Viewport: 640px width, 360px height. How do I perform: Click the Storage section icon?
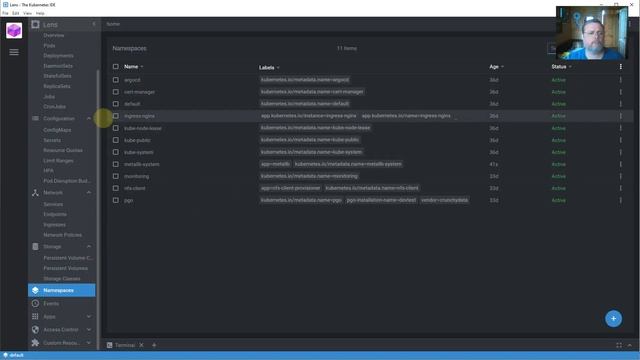point(36,247)
